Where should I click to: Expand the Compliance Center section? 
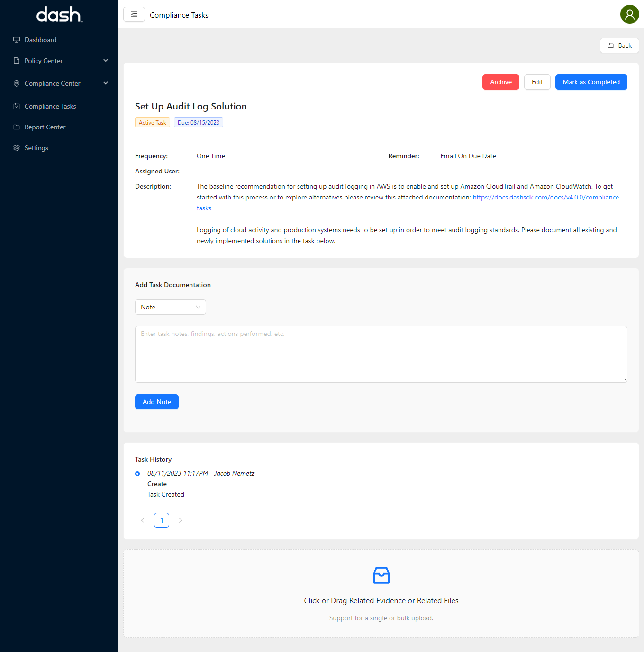[x=106, y=83]
